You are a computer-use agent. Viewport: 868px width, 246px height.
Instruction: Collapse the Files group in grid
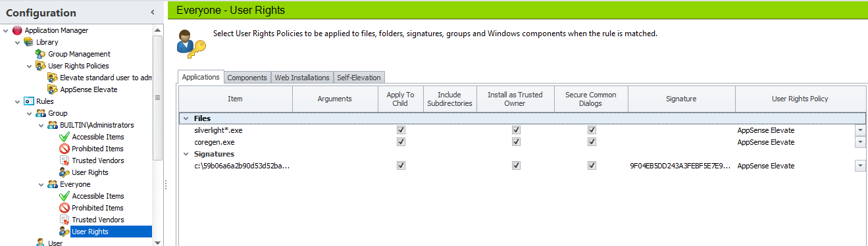pos(186,118)
